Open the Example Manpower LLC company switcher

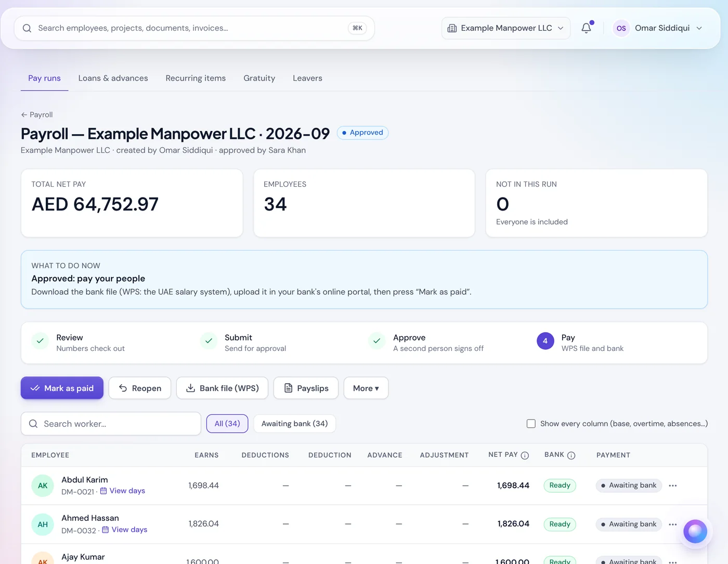(506, 28)
